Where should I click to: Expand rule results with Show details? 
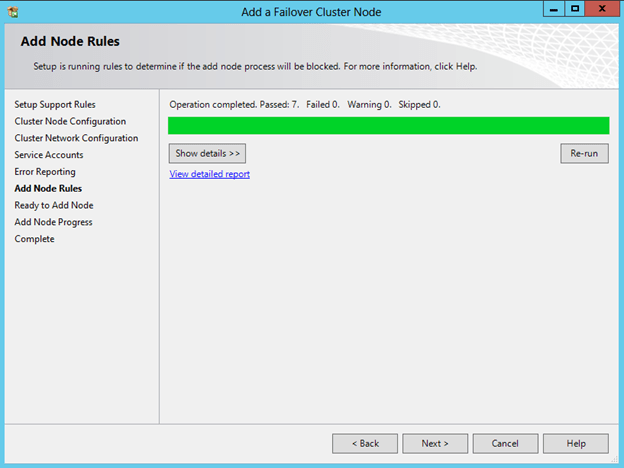pos(207,153)
